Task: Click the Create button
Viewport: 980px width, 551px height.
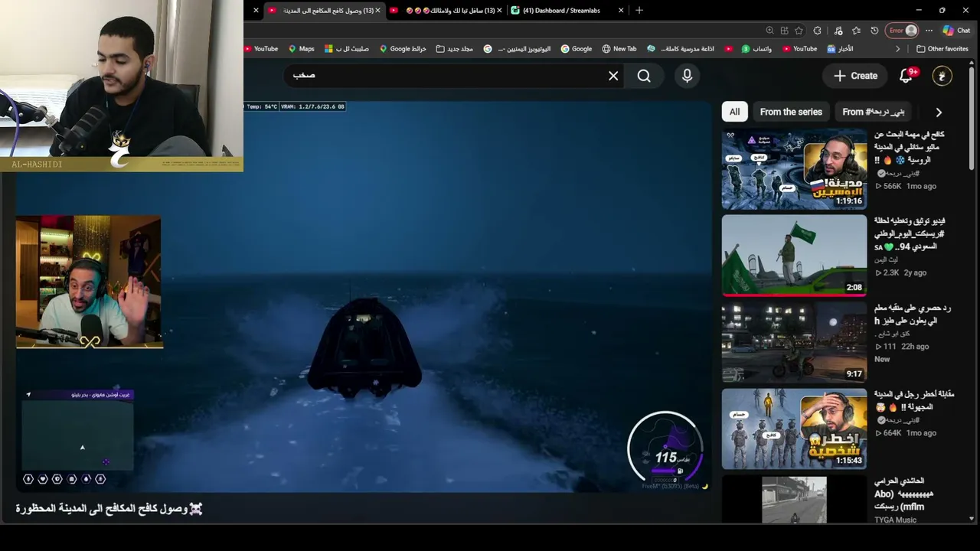Action: [856, 76]
